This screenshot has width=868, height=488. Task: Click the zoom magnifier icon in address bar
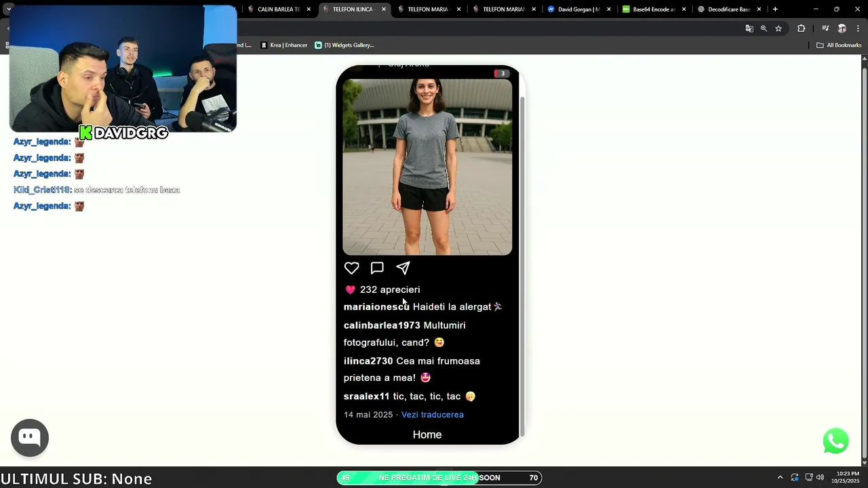tap(764, 28)
